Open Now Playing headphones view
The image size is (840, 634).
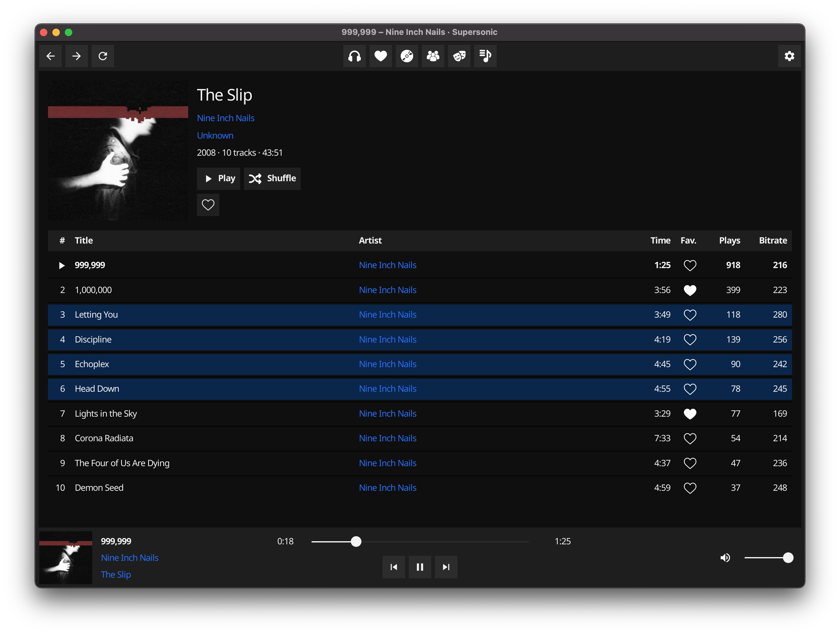click(x=354, y=56)
